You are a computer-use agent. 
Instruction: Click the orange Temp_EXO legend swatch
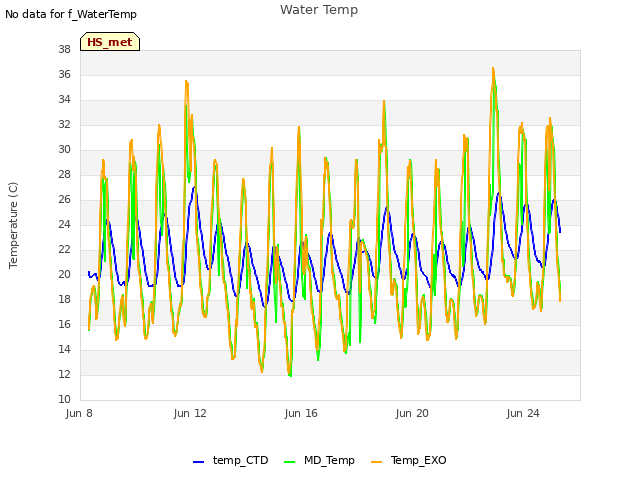pyautogui.click(x=376, y=462)
